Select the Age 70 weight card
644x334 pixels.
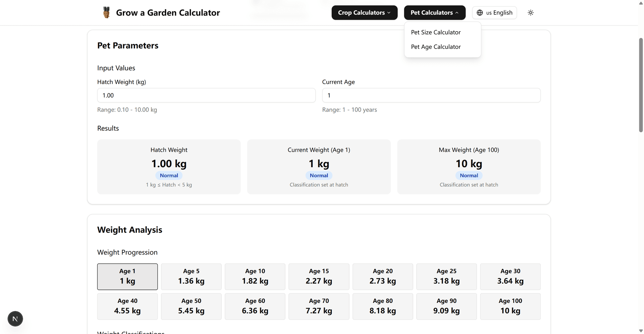(x=319, y=306)
